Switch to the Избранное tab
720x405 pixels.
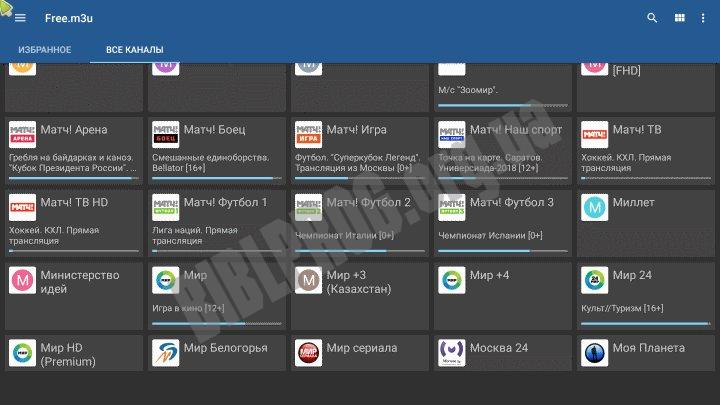(45, 49)
